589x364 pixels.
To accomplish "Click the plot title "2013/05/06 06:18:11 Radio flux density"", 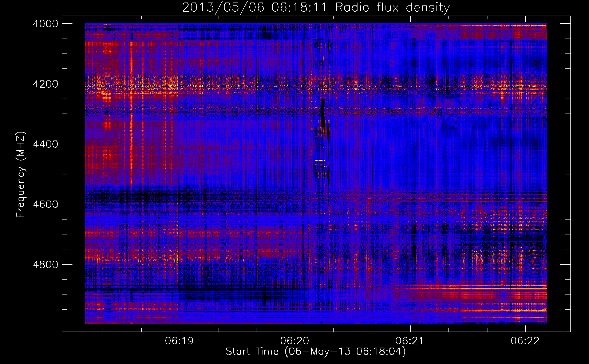I will [316, 7].
